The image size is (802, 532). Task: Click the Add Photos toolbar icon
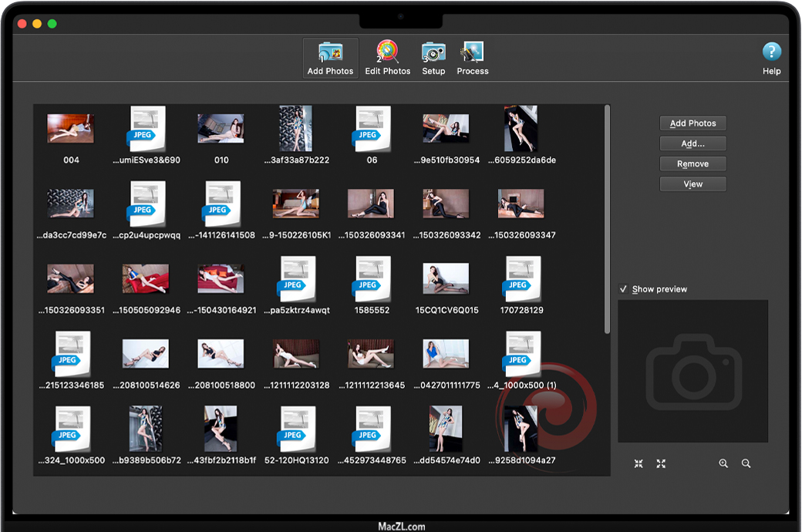tap(330, 58)
